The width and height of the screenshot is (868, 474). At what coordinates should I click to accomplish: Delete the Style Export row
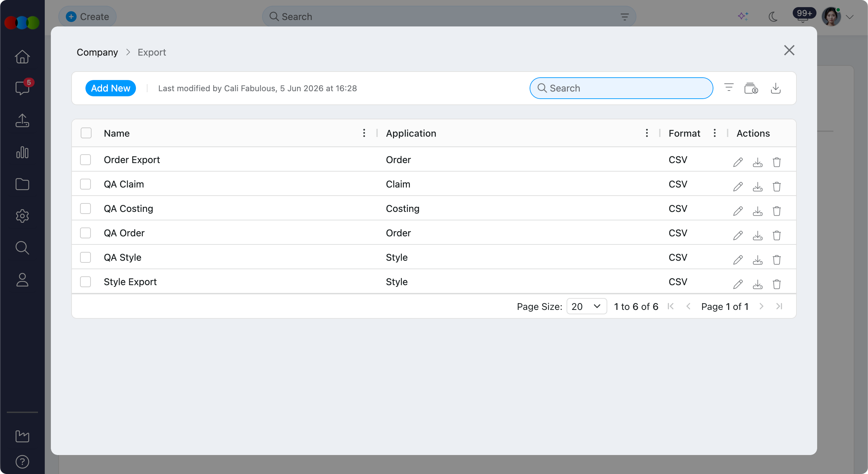click(x=777, y=284)
